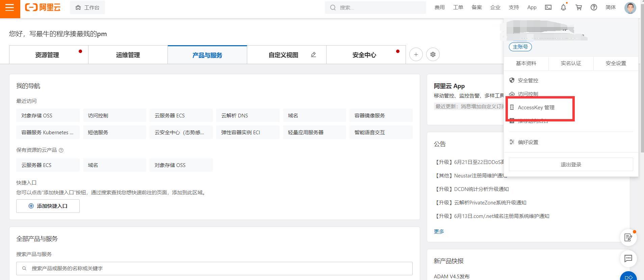Open recently visited 域名

pos(314,115)
